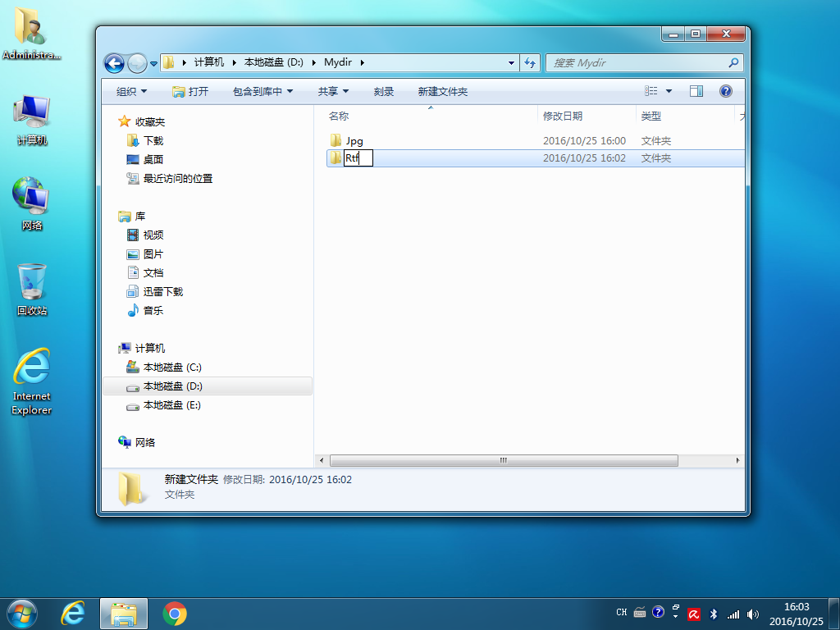Select the Jpg folder

(354, 141)
